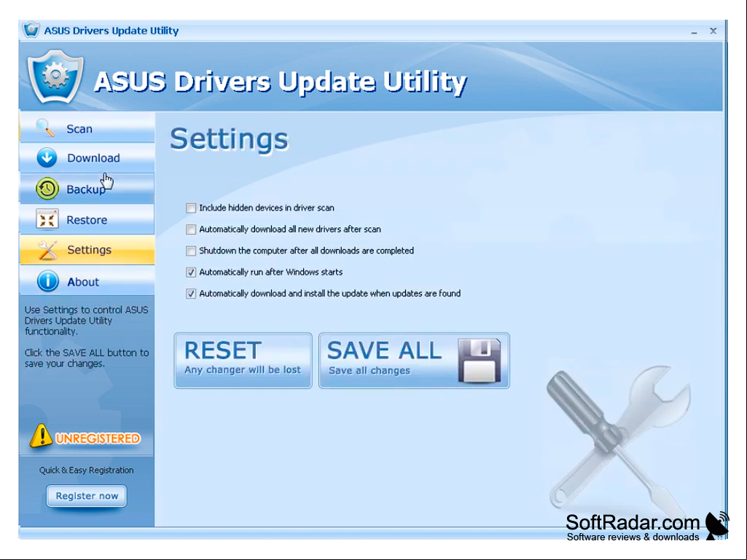Check Automatically download all new drivers after scan
This screenshot has height=560, width=747.
click(191, 229)
